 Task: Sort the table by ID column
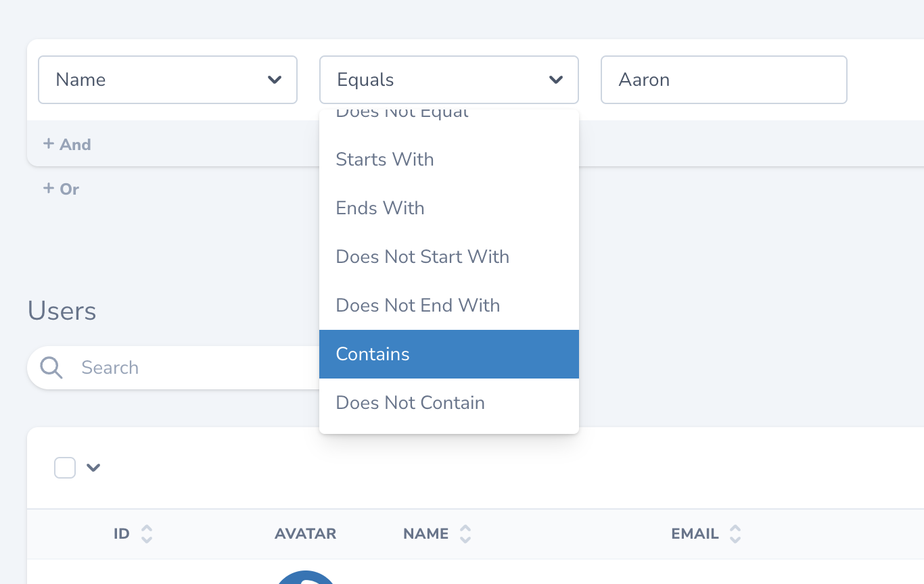pos(146,533)
